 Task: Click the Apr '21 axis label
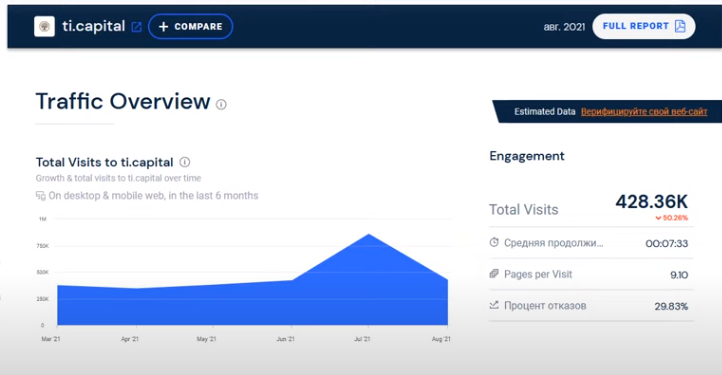[x=129, y=339]
